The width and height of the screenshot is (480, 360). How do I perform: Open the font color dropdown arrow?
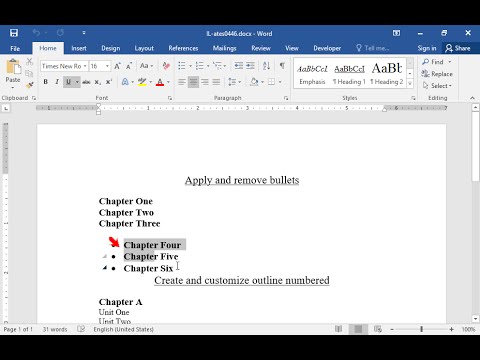coord(168,82)
